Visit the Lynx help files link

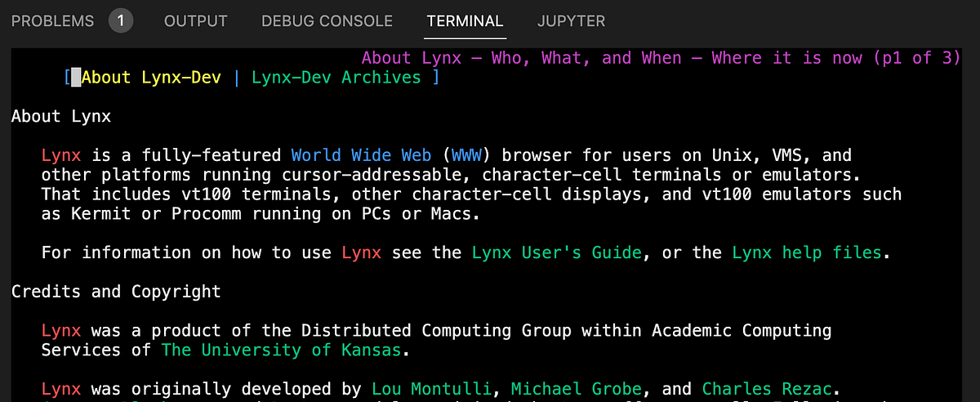pos(807,252)
